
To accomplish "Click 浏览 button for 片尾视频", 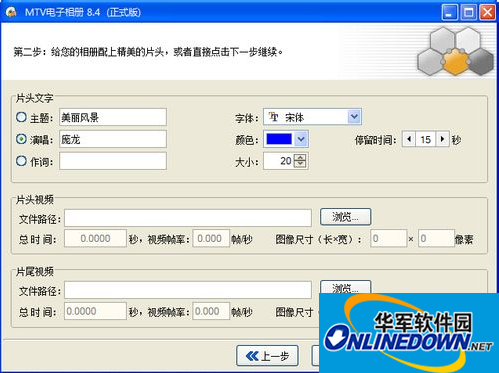I will click(x=345, y=287).
